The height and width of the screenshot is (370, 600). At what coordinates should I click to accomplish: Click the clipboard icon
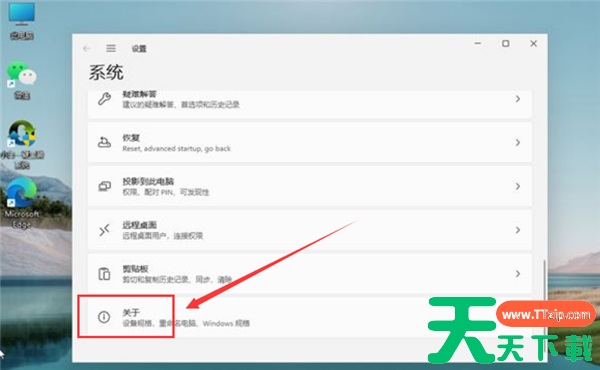[104, 274]
